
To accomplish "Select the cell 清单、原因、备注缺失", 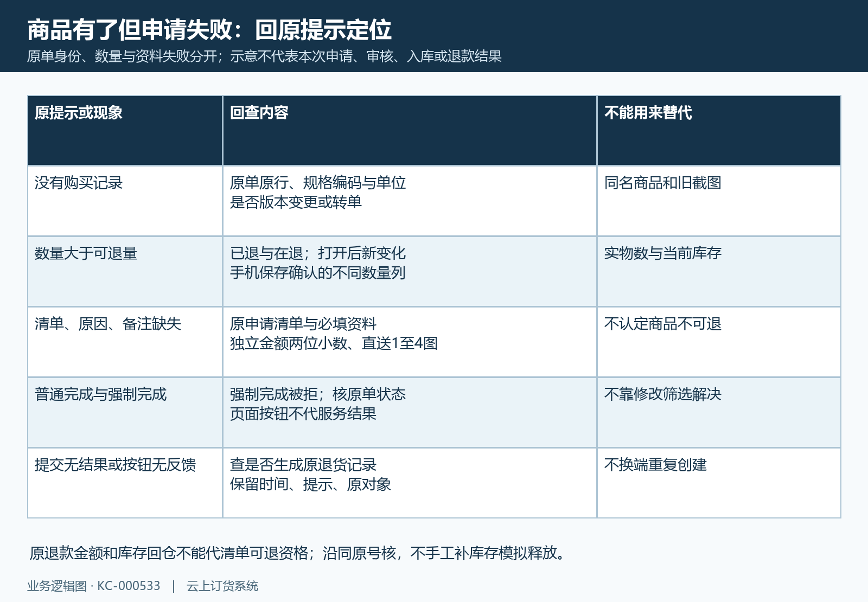I will coord(125,342).
